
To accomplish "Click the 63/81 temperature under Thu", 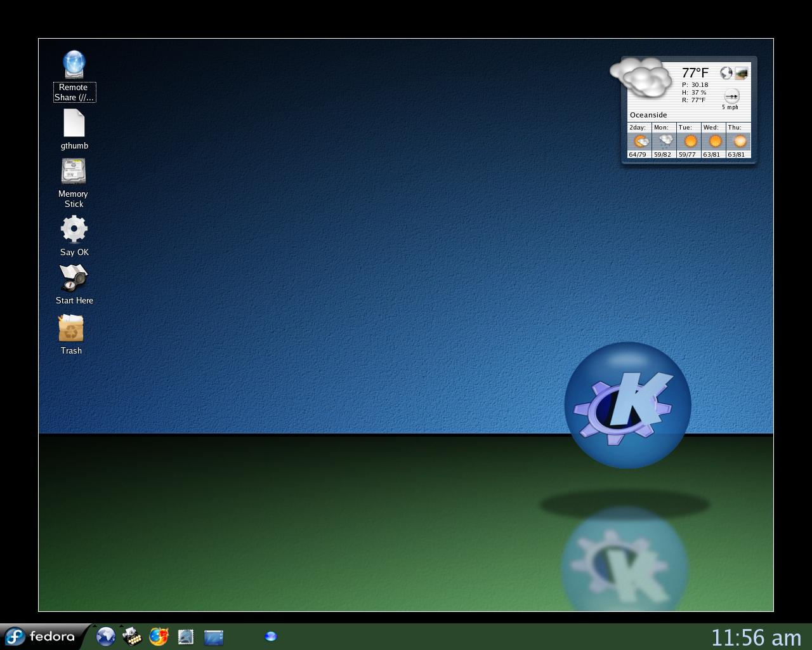I will coord(737,154).
